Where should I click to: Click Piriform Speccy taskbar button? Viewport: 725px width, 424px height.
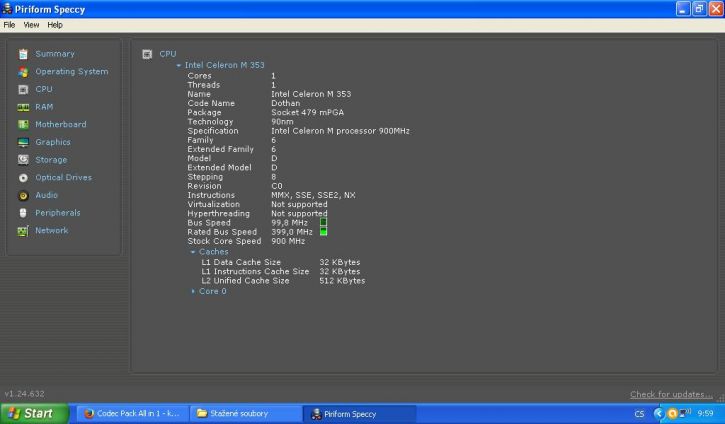pos(360,413)
